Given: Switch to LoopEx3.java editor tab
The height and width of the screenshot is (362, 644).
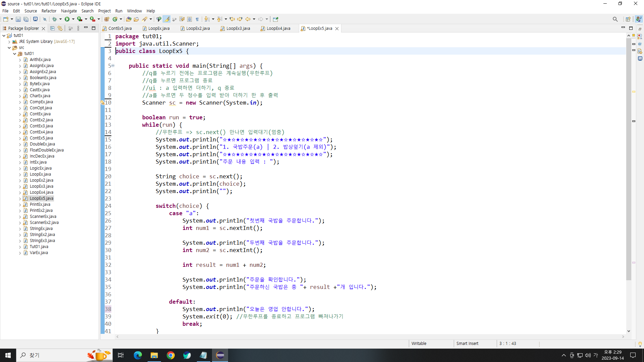Looking at the screenshot, I should click(x=238, y=28).
